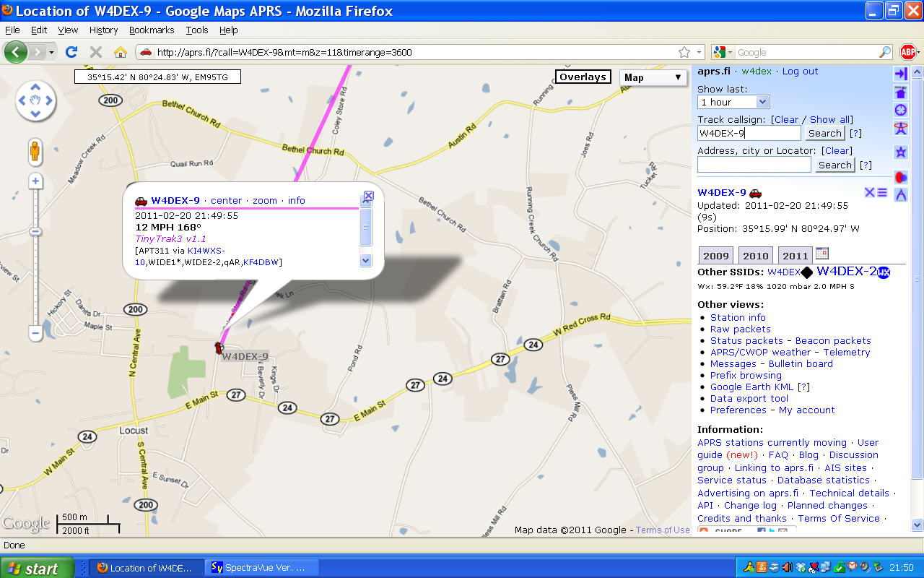Viewport: 924px width, 578px height.
Task: Click the search magnifier in Google box
Action: (884, 52)
